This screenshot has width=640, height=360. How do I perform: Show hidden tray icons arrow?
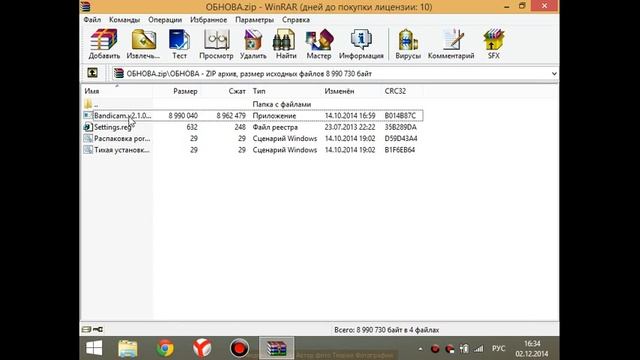[x=420, y=349]
